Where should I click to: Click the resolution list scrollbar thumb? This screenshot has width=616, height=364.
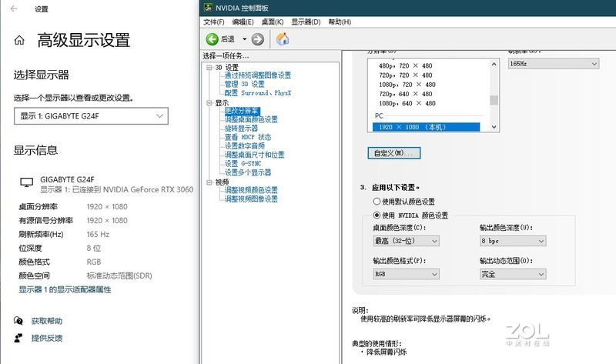click(494, 100)
